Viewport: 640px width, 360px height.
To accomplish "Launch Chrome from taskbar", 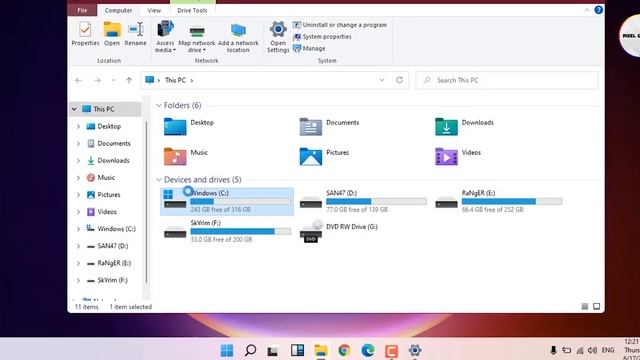I will pyautogui.click(x=344, y=350).
